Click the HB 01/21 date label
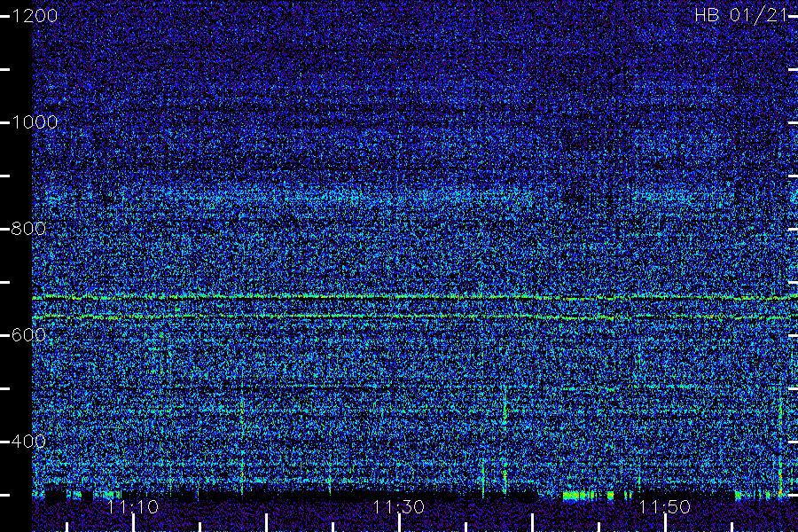The height and width of the screenshot is (532, 798). (x=741, y=15)
